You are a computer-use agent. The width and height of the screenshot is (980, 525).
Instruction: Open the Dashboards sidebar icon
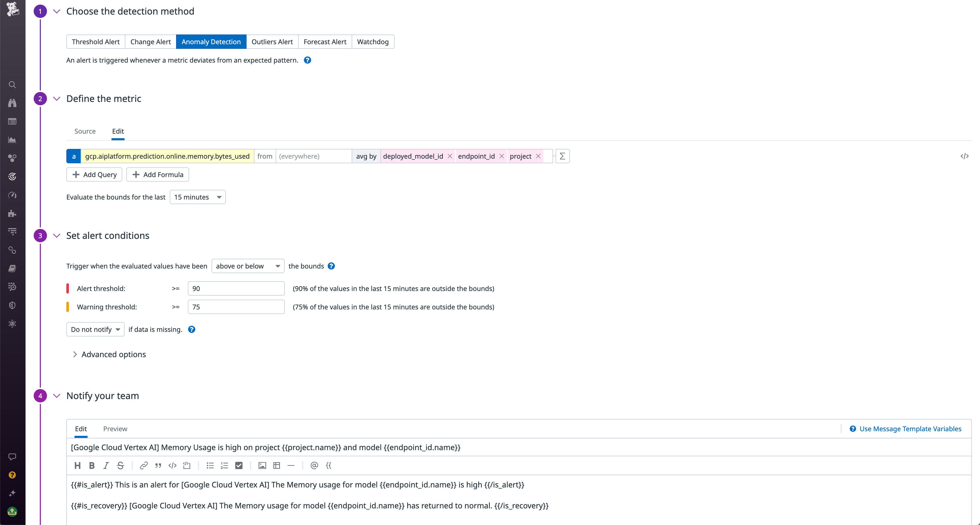(12, 121)
